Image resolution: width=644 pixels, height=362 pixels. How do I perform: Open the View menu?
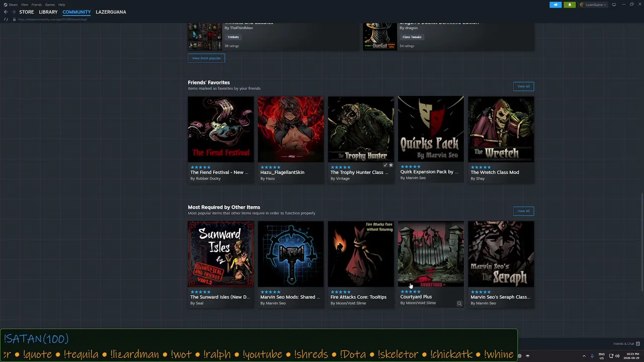tap(25, 5)
